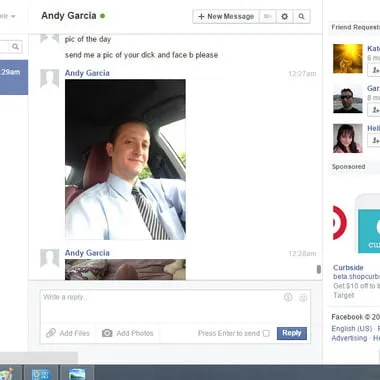Expand the dropdown arrow above the inbox list
Screen dimensions: 380x380
click(13, 16)
